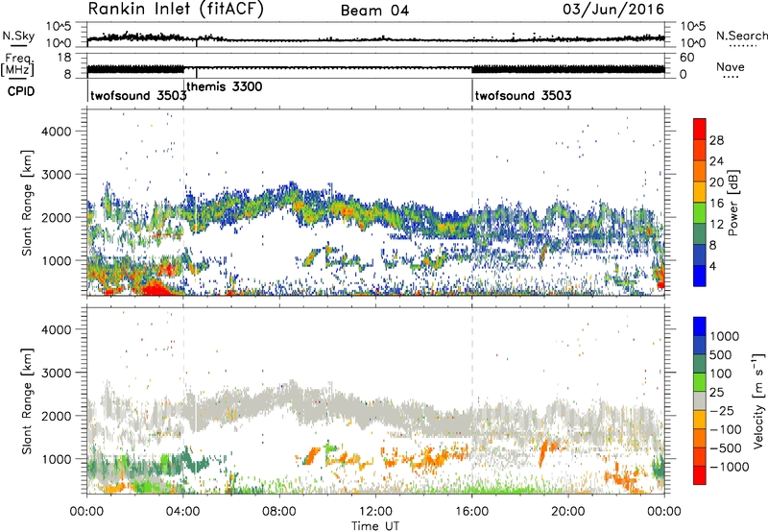Click the second 'twofsound 3503' label at 16:00
Image resolution: width=768 pixels, height=532 pixels.
click(523, 95)
